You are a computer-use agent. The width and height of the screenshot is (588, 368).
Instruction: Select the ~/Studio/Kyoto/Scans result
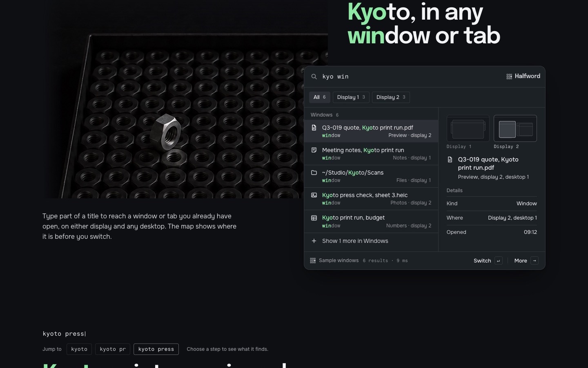click(x=371, y=176)
